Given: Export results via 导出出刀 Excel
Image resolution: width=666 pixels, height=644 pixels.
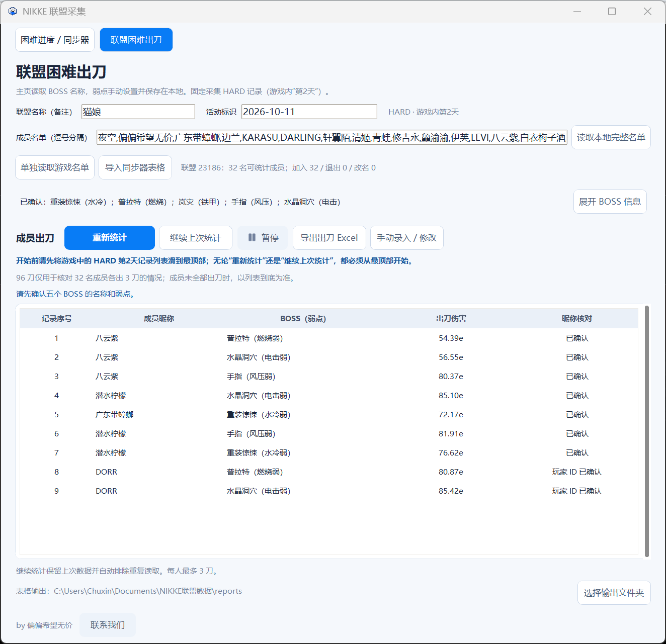Looking at the screenshot, I should tap(329, 238).
